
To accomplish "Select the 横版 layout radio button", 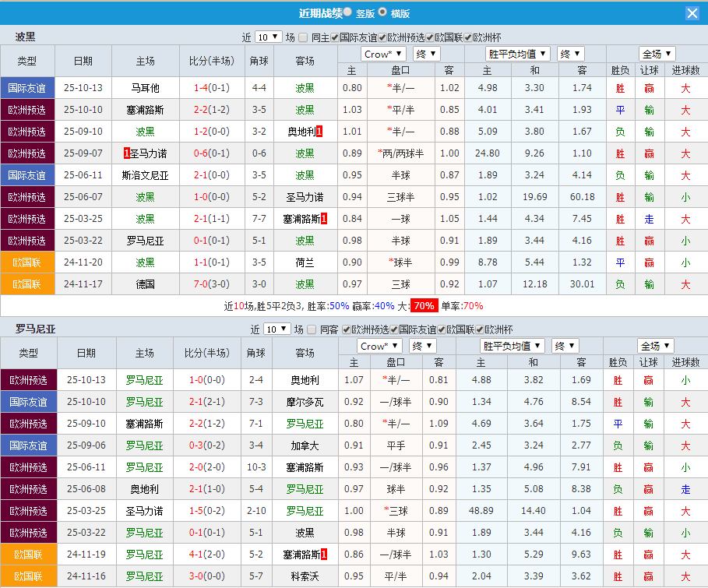I will tap(381, 12).
